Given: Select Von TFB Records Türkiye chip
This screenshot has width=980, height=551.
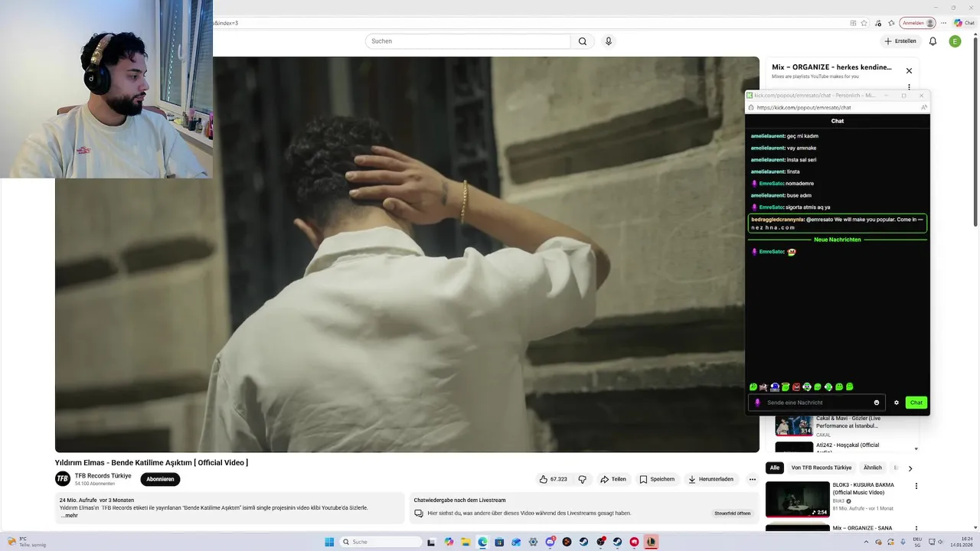Looking at the screenshot, I should click(822, 468).
